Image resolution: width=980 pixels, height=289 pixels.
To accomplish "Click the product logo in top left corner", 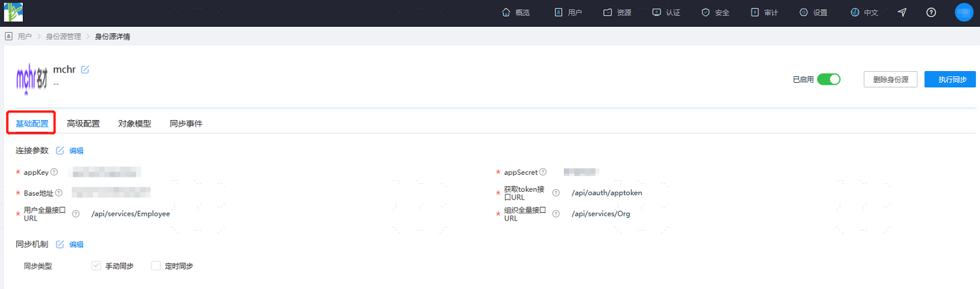I will (x=14, y=12).
